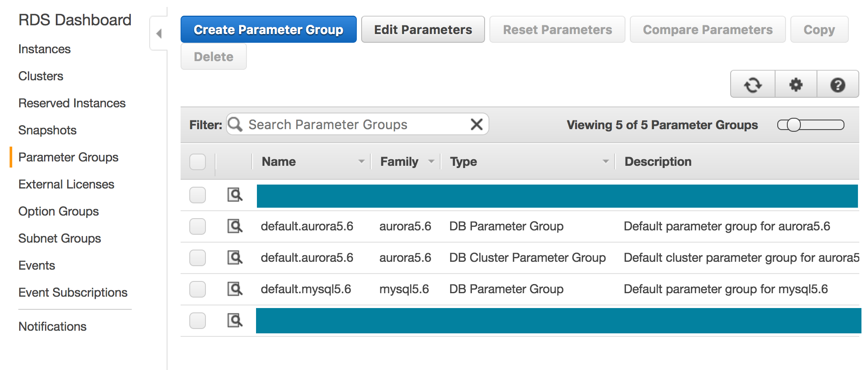Click the Description column header
This screenshot has width=868, height=370.
(x=658, y=161)
